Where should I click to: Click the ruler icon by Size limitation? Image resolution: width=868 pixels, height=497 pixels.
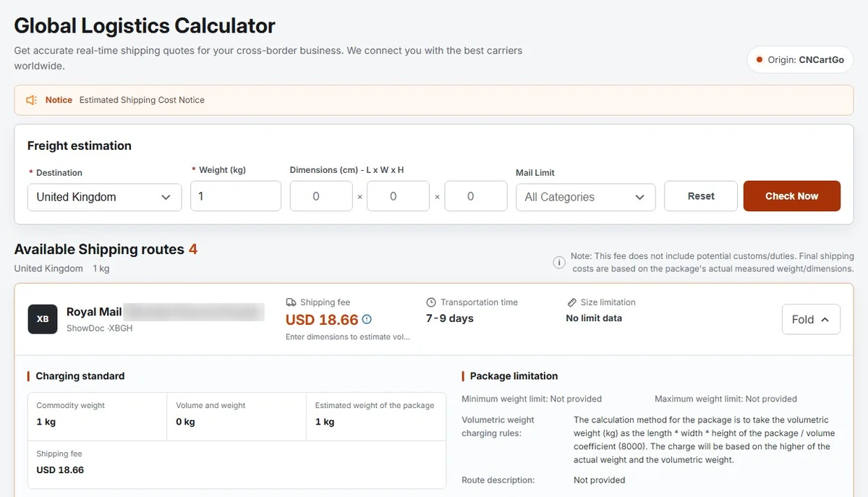[571, 302]
